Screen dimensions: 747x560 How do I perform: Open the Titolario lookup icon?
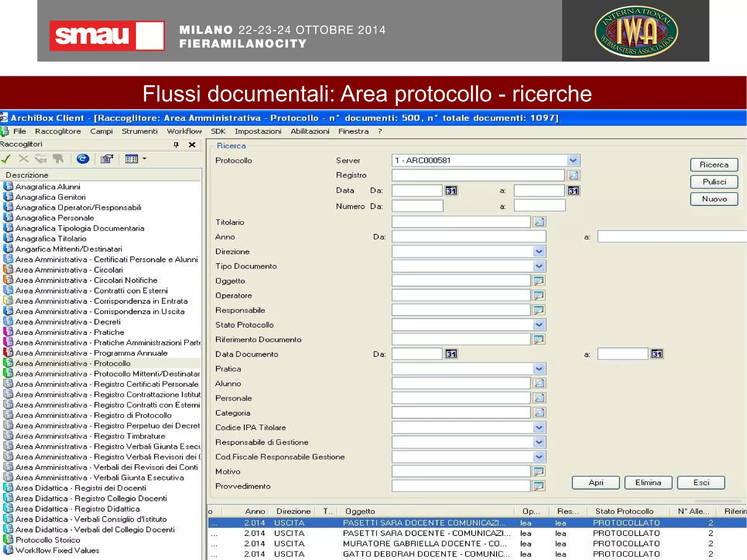(539, 222)
